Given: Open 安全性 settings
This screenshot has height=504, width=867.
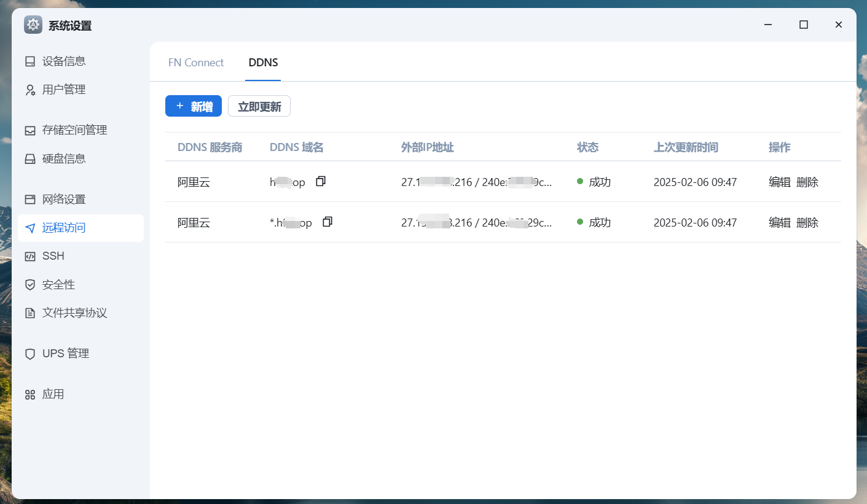Looking at the screenshot, I should tap(80, 285).
